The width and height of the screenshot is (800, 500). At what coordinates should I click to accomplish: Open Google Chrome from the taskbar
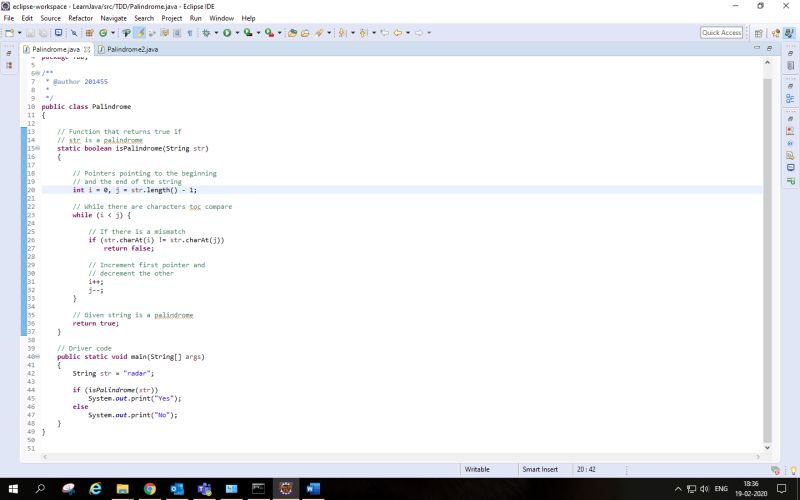149,489
